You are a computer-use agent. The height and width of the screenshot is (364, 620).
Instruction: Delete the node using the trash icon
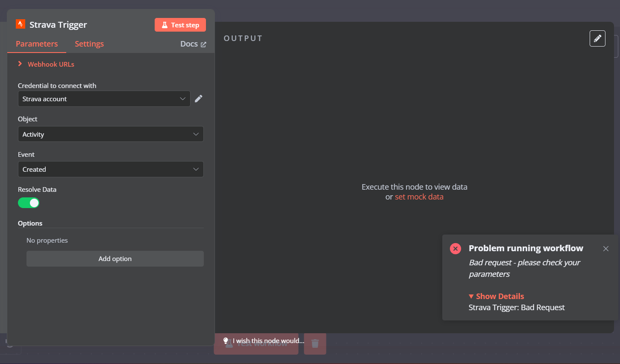315,343
